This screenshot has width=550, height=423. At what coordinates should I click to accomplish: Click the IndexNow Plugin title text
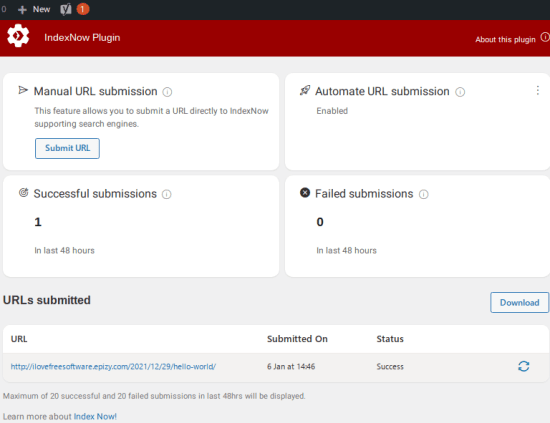82,38
